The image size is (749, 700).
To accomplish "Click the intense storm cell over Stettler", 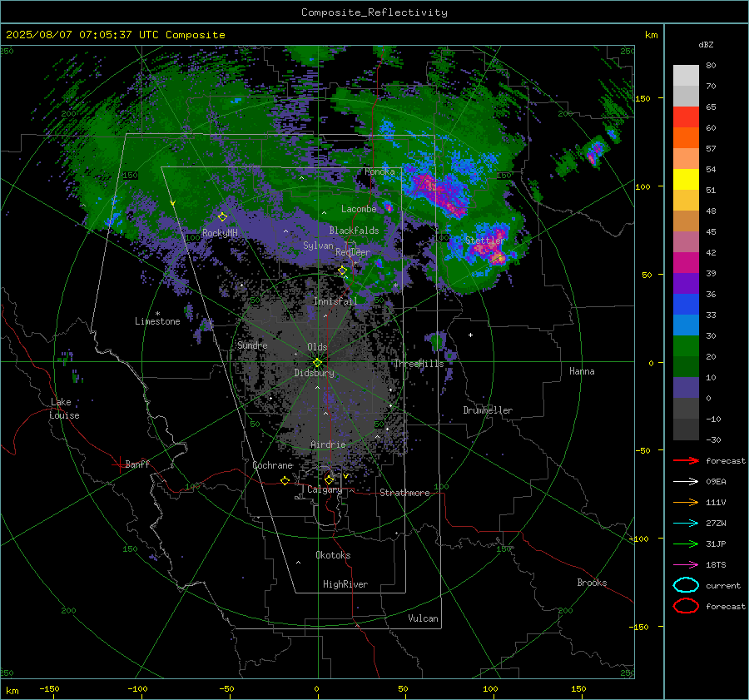I will (x=489, y=246).
